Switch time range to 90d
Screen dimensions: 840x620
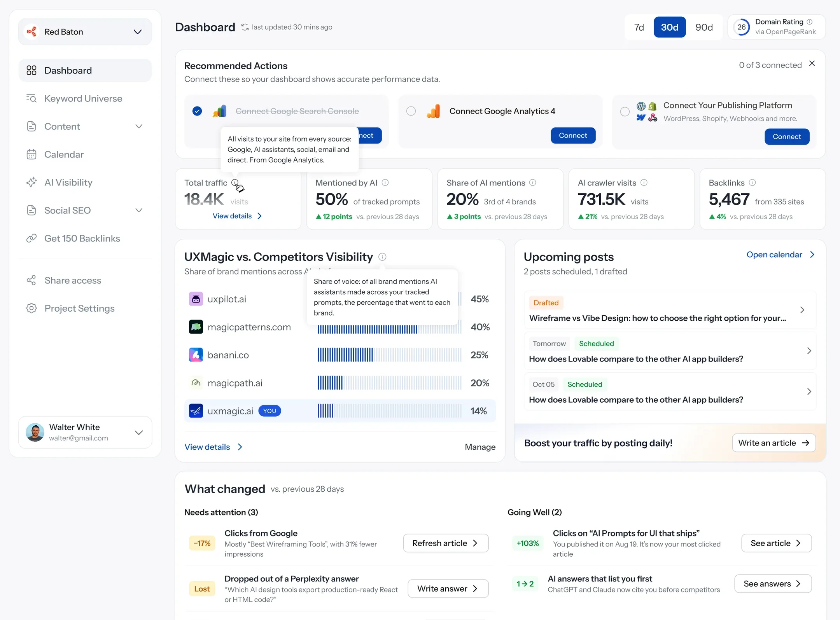click(x=704, y=27)
